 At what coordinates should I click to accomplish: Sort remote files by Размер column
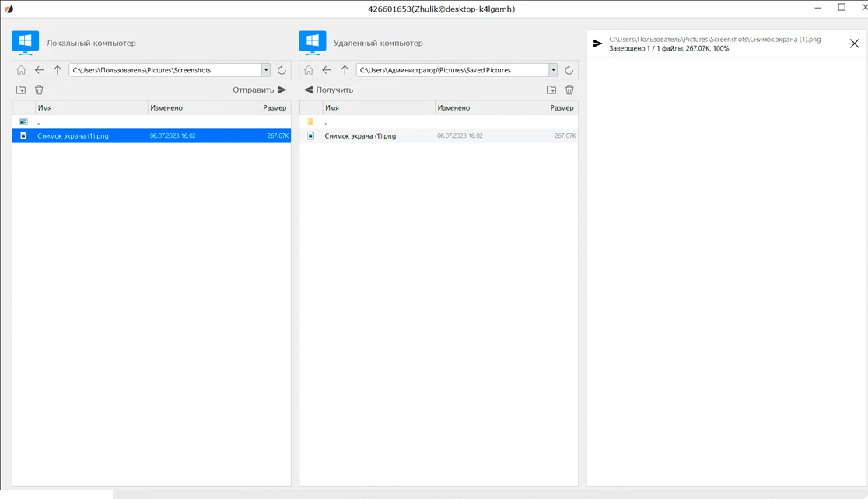coord(562,108)
